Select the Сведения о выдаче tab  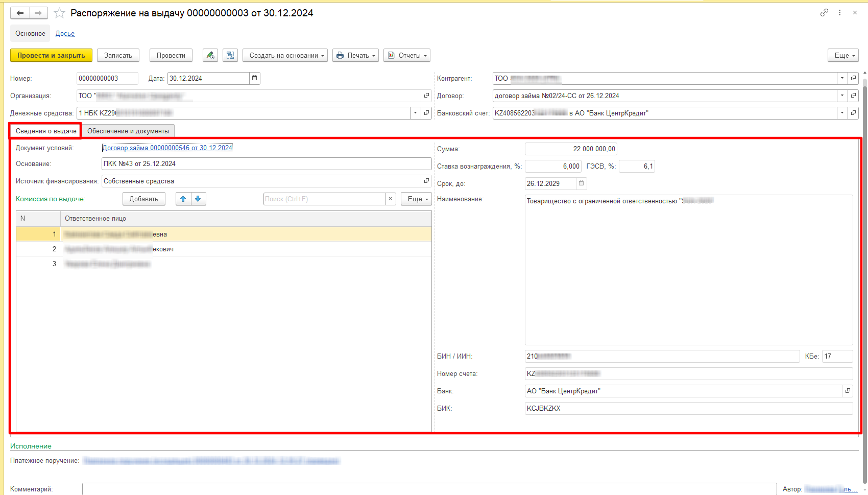pos(45,131)
